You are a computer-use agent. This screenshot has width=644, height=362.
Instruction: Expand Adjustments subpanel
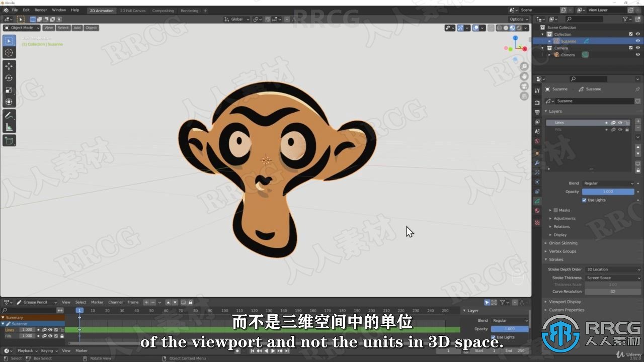(565, 219)
